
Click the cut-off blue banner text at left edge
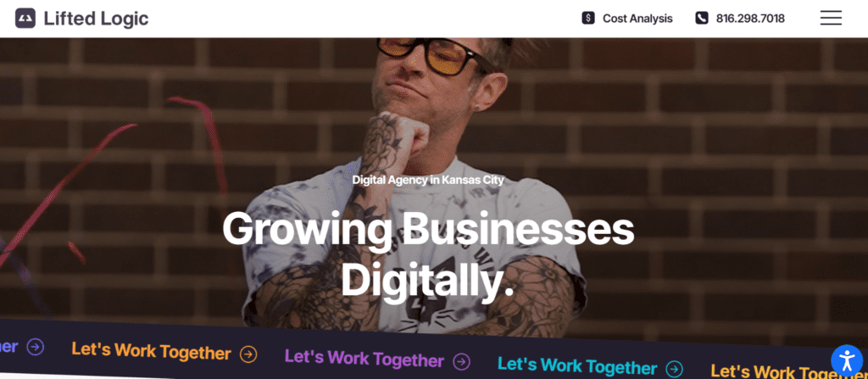[x=8, y=346]
